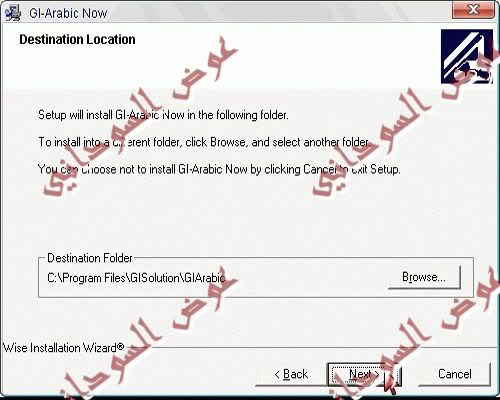Image resolution: width=500 pixels, height=400 pixels.
Task: Go to the previous step with Back
Action: (291, 374)
